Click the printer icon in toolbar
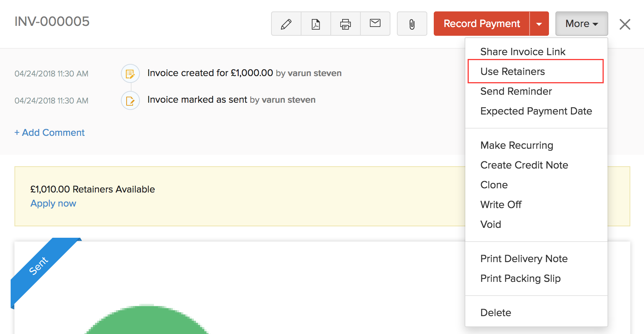Screen dimensions: 644x334 coord(346,24)
